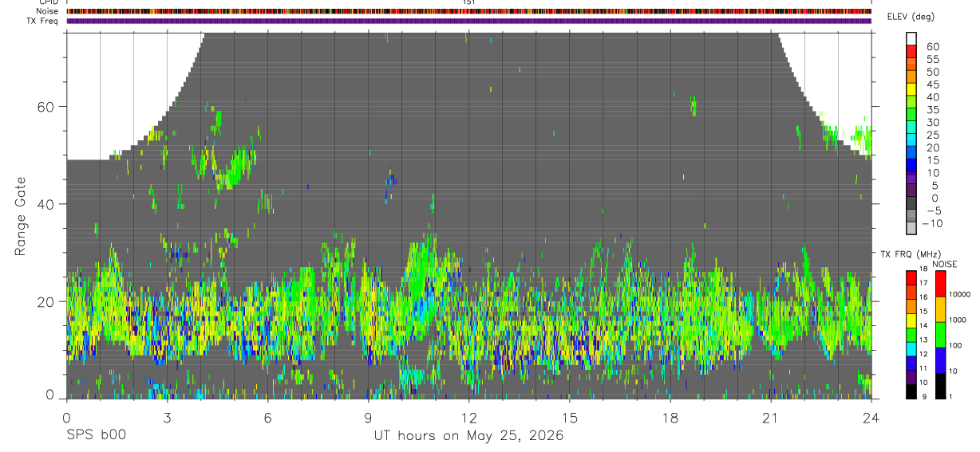Click the 'SPS b00' label

(96, 436)
